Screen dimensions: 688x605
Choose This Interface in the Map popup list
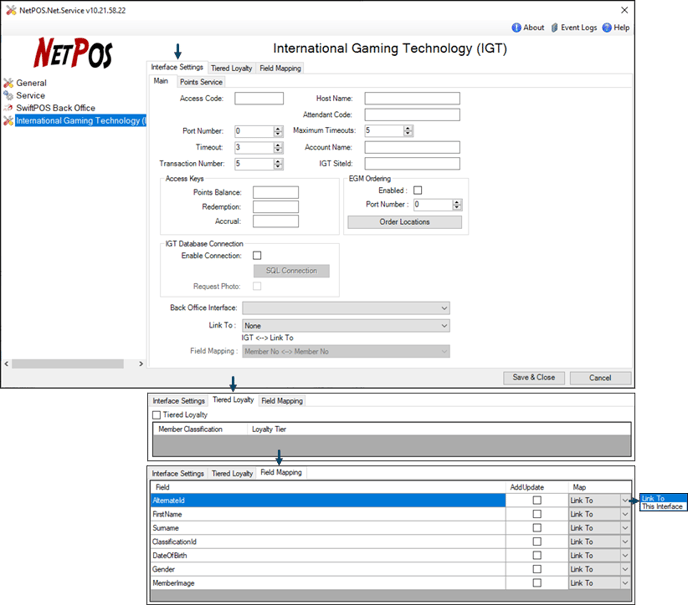click(x=663, y=506)
